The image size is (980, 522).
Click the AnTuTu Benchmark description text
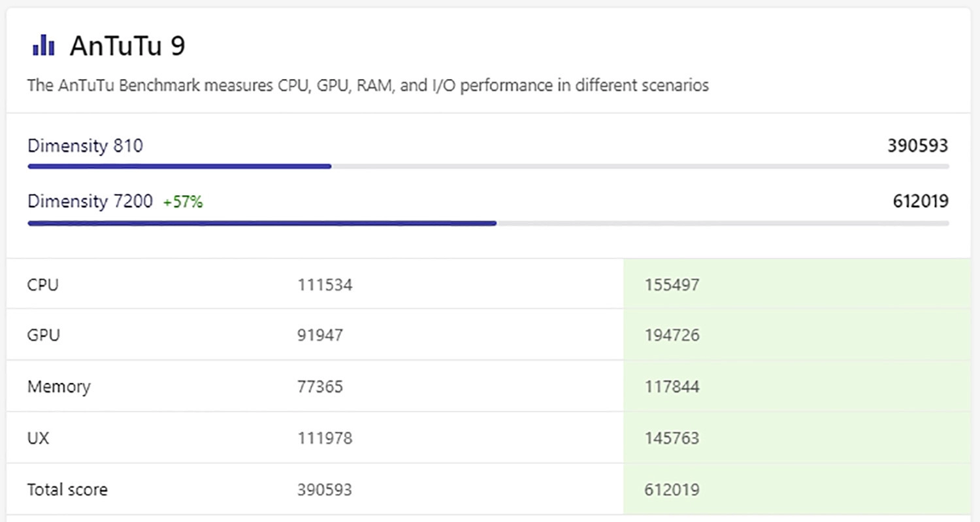coord(368,86)
